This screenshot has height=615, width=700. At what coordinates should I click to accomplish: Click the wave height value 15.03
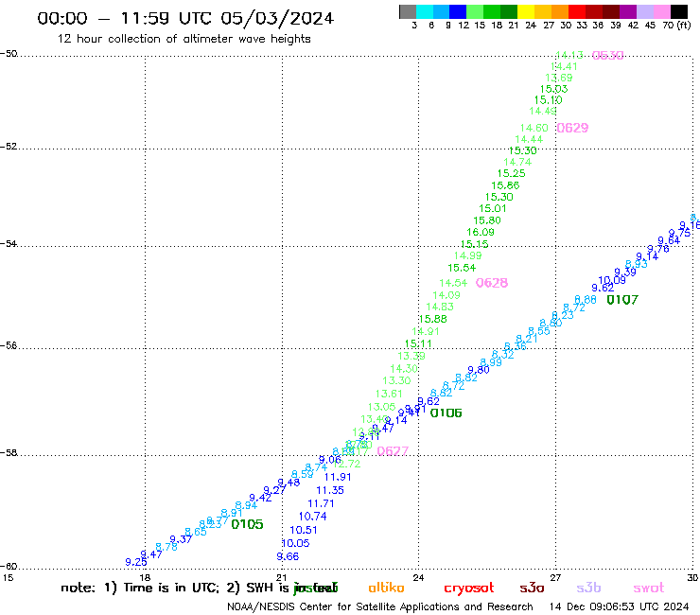(553, 89)
